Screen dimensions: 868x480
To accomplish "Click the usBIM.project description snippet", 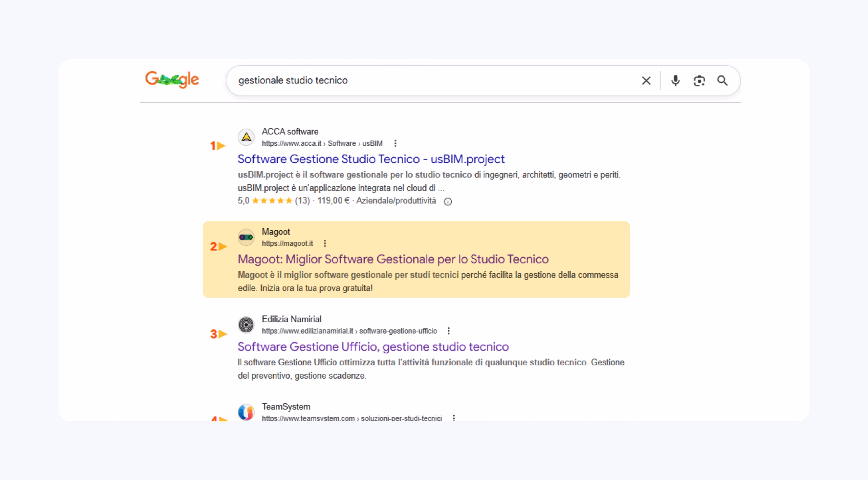I will click(x=429, y=181).
